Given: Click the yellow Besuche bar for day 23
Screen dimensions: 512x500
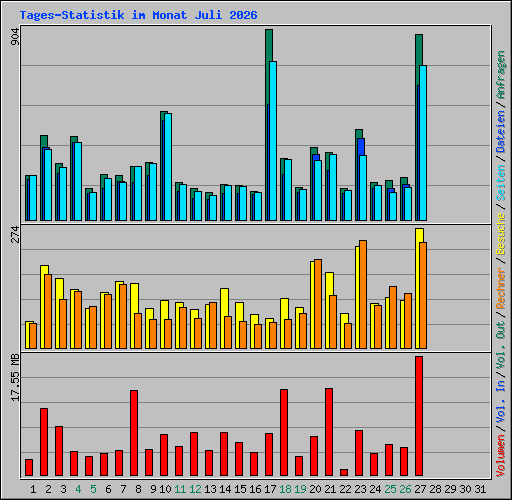Looking at the screenshot, I should 357,297.
